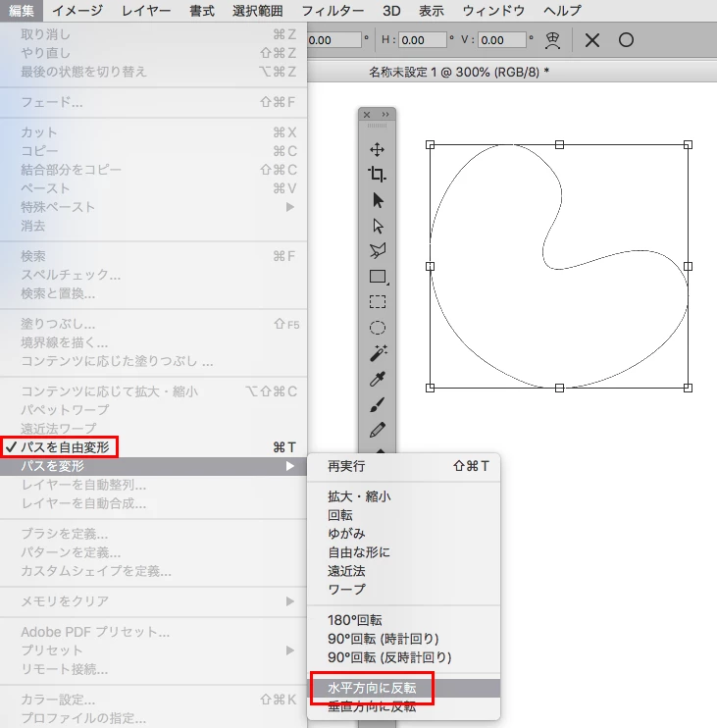Select the Move tool in the toolbar
The image size is (717, 728).
tap(378, 149)
